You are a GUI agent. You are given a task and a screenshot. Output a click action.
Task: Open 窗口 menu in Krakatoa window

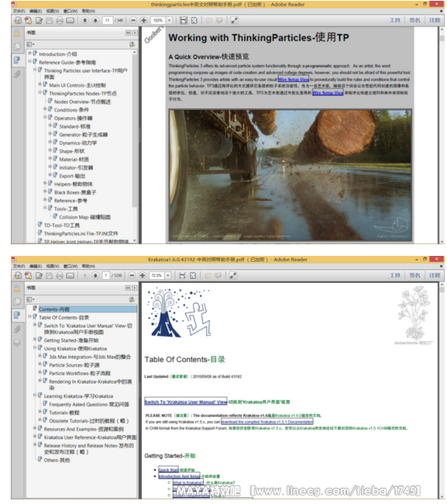point(70,266)
